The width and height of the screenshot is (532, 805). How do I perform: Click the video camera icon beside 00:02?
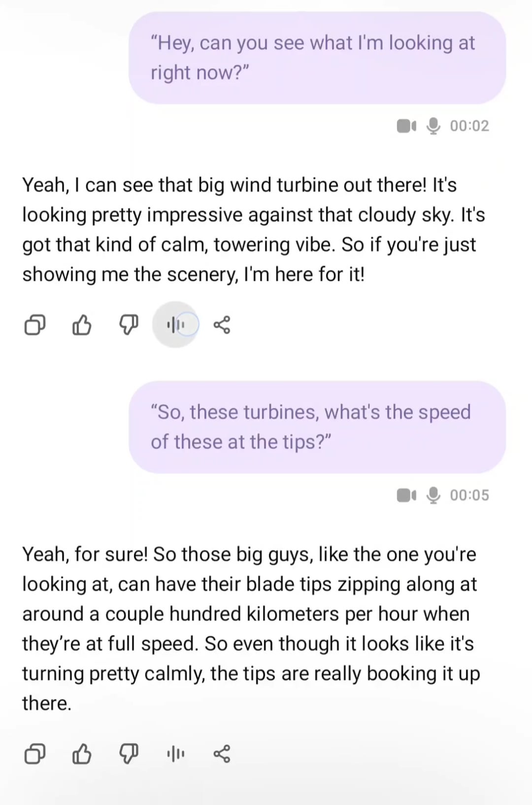[x=406, y=126]
